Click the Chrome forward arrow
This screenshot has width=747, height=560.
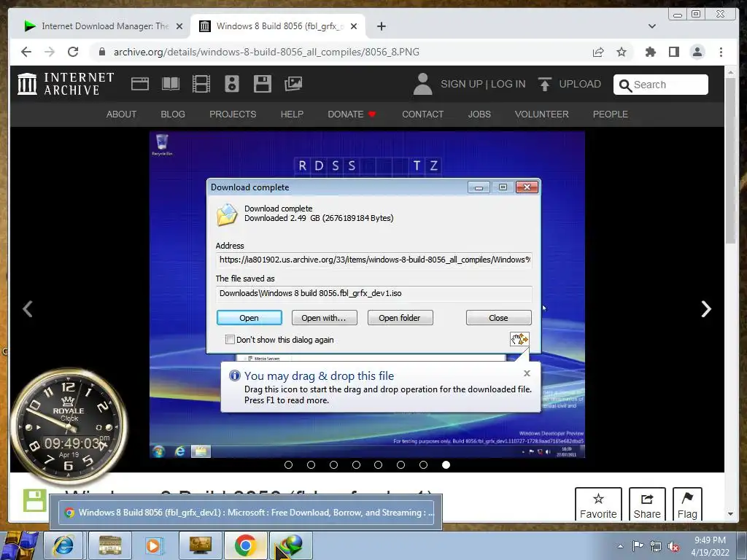50,52
